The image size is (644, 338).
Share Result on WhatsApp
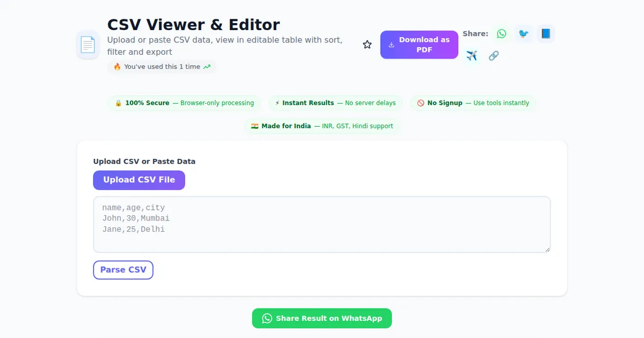point(321,318)
